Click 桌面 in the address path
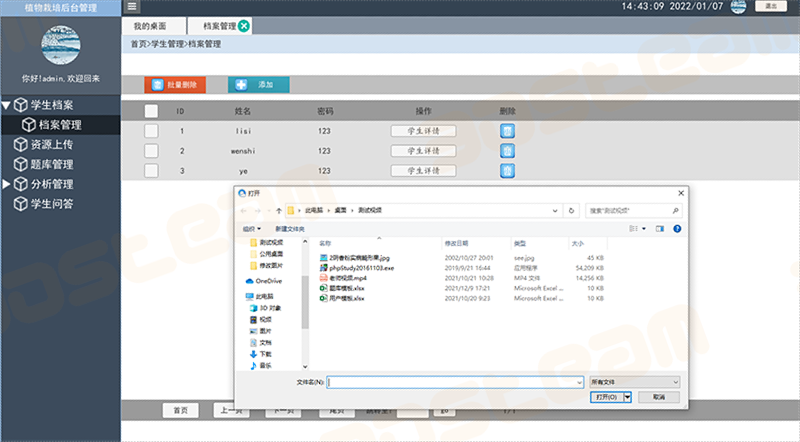800x442 pixels. click(340, 210)
